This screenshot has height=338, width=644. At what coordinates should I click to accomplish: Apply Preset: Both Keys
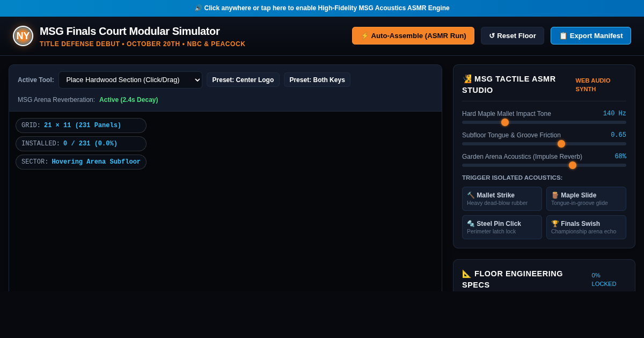click(317, 80)
